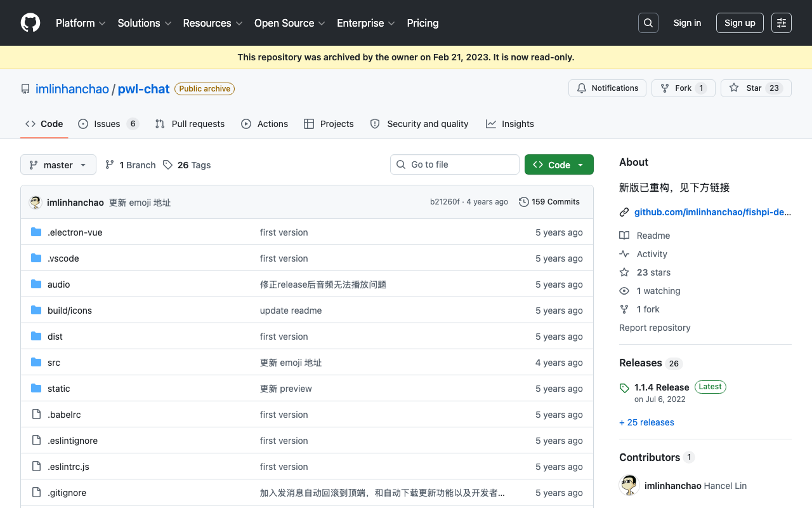Image resolution: width=812 pixels, height=508 pixels.
Task: Click the branch icon beside 1 Branch
Action: pos(110,165)
